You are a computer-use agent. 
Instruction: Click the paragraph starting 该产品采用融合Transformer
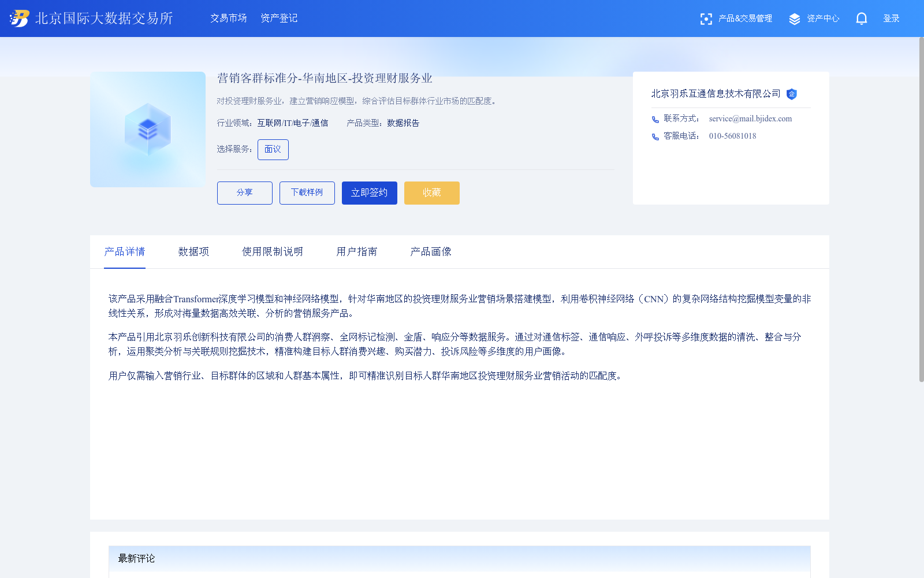point(460,306)
